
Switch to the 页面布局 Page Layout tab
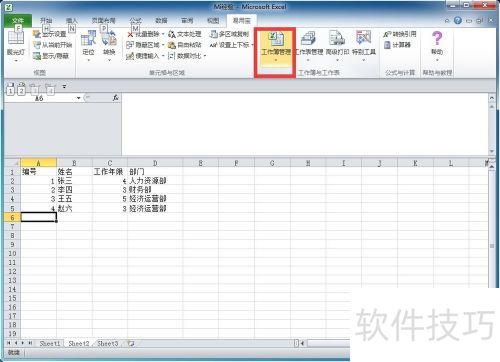point(104,21)
